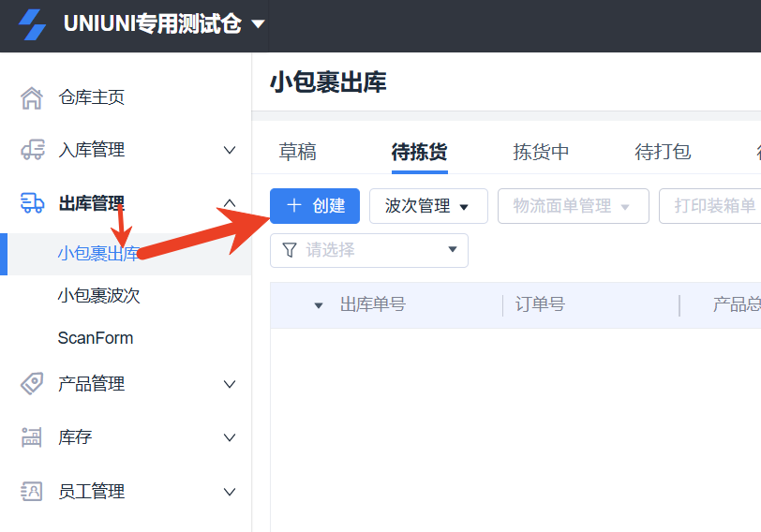This screenshot has height=532, width=761.
Task: Open the 波次管理 dropdown
Action: click(428, 206)
